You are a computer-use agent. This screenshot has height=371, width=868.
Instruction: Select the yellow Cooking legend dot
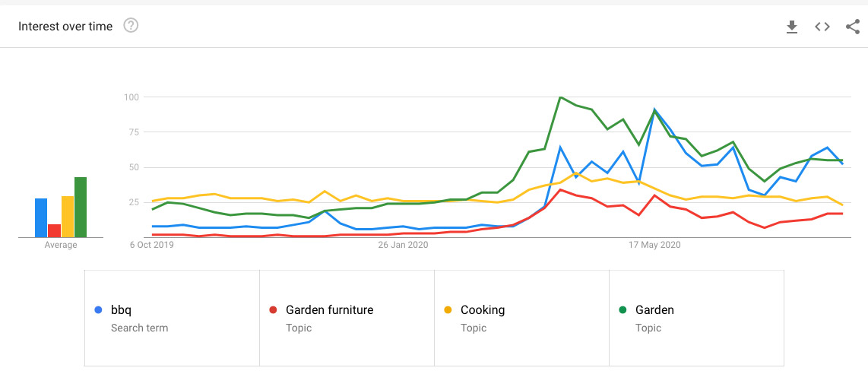448,311
